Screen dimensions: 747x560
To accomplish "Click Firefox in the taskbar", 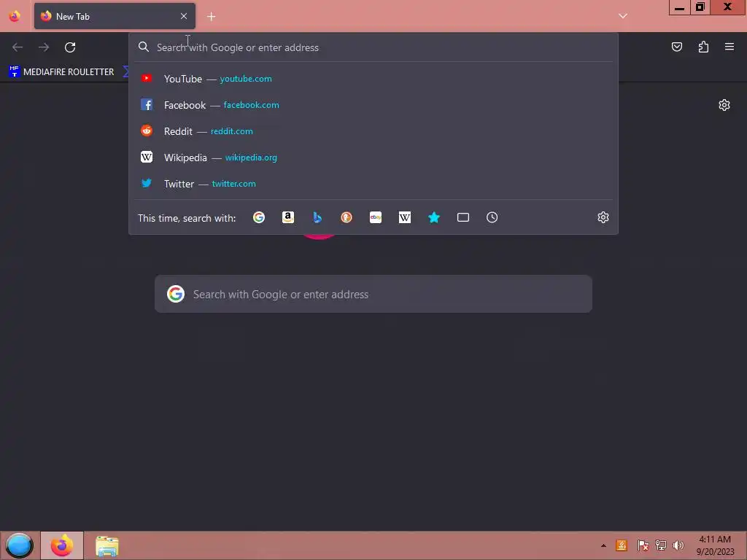I will (62, 545).
